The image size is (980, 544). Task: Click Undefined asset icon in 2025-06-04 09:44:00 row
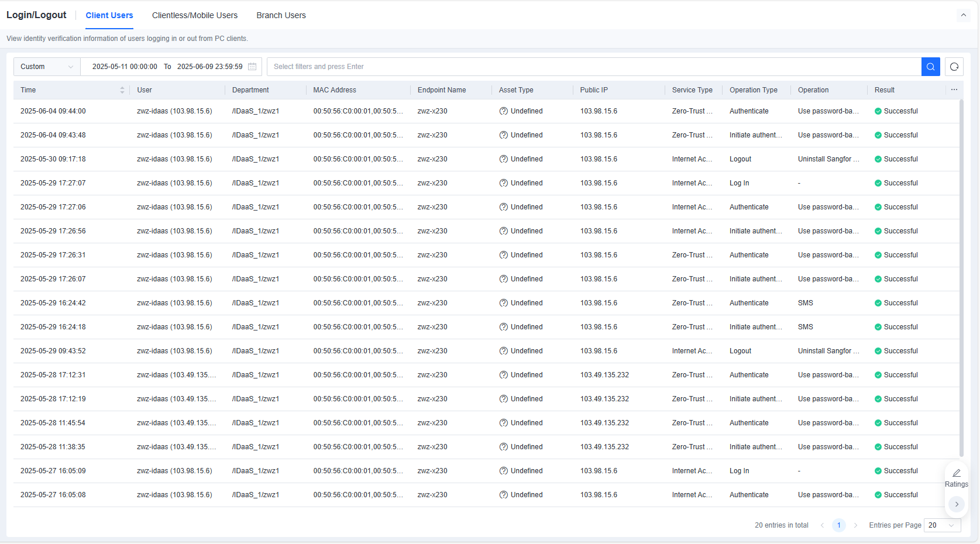click(x=503, y=111)
